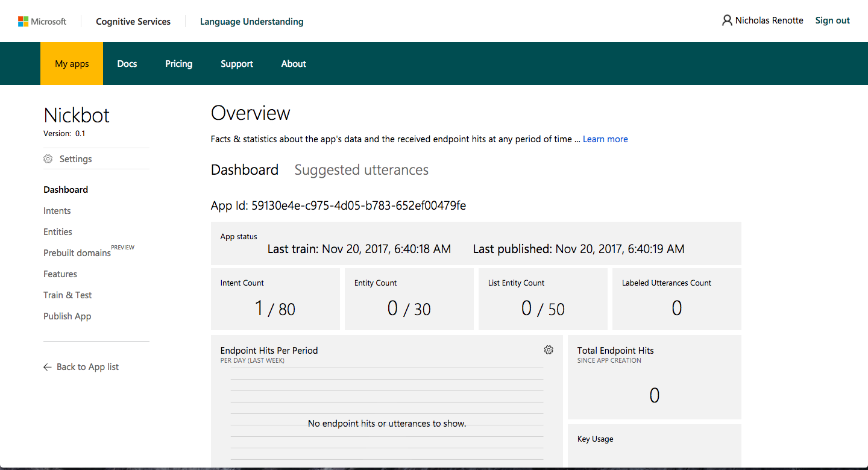
Task: Open the About page
Action: 294,64
